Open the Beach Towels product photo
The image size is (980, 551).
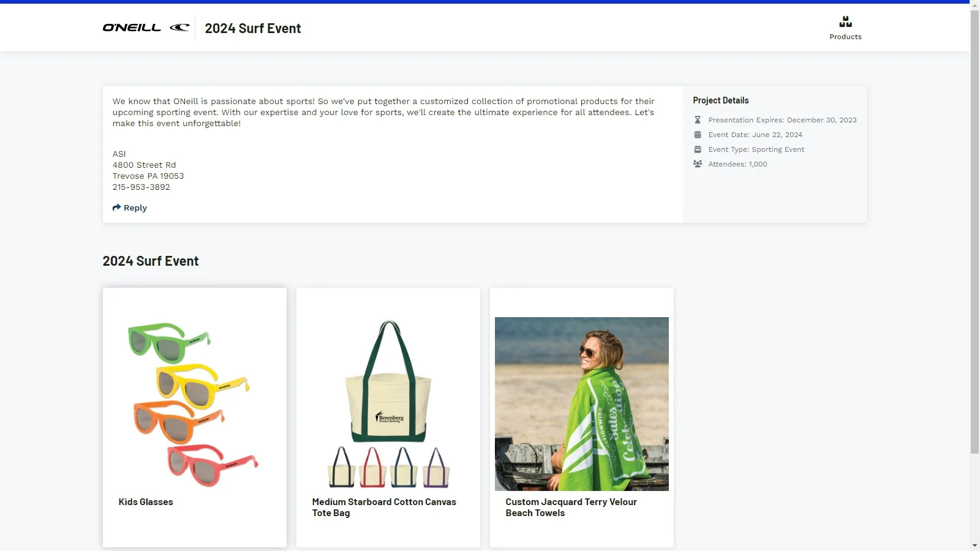tap(582, 404)
